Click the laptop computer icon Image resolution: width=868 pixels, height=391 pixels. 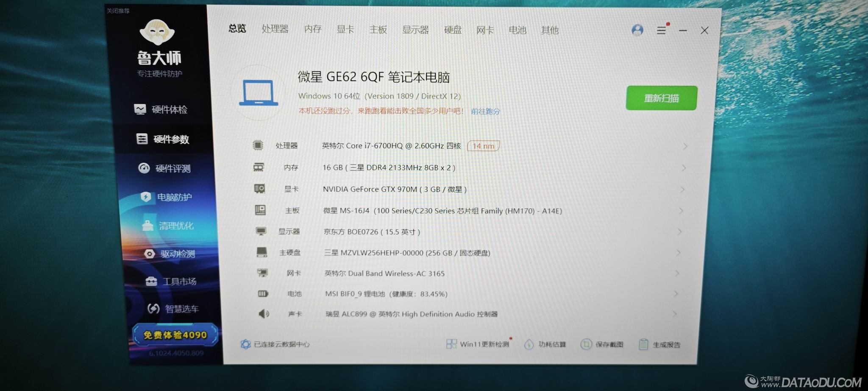259,93
